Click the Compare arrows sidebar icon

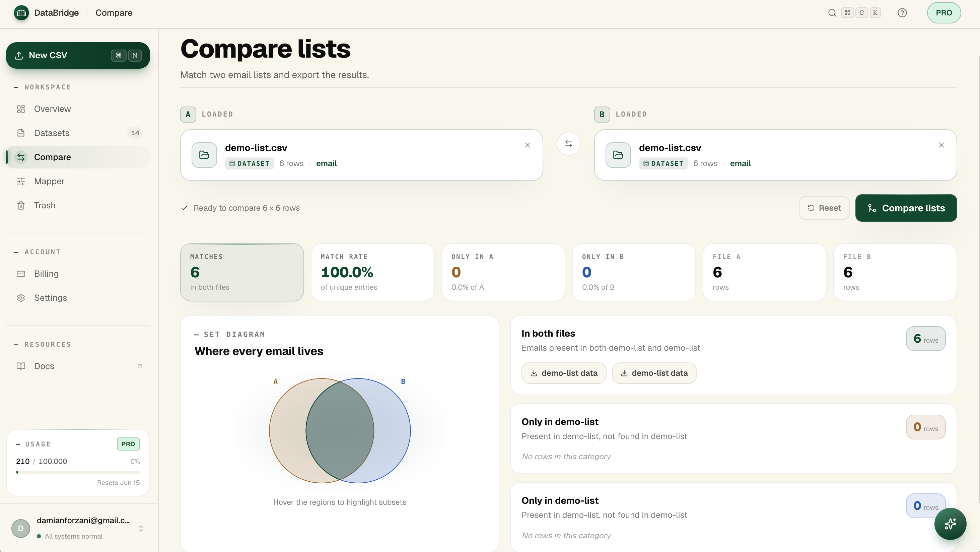point(21,157)
